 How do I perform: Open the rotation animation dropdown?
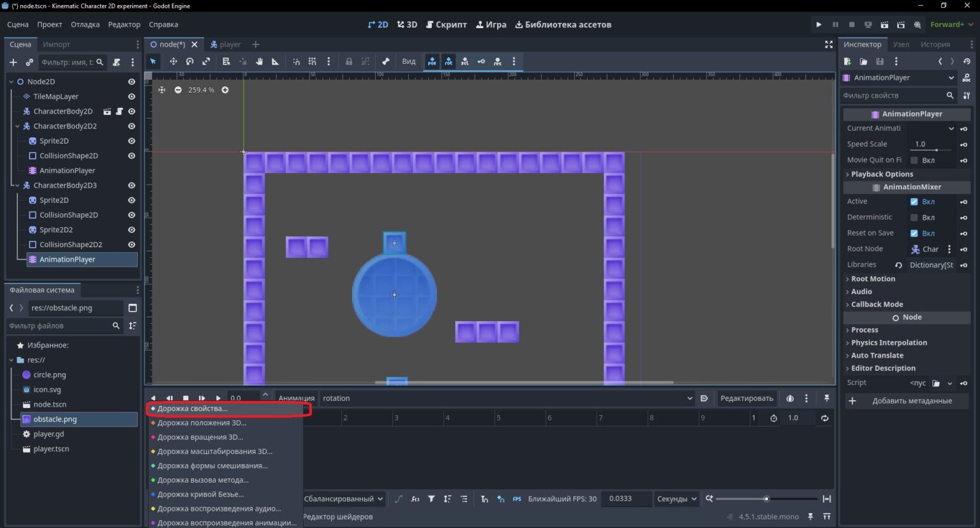click(507, 398)
